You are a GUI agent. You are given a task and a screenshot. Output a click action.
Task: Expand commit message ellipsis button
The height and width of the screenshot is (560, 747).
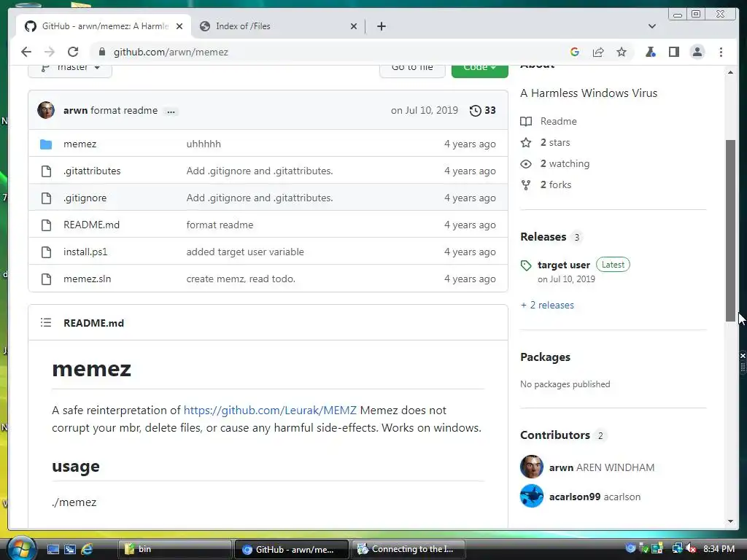pyautogui.click(x=171, y=111)
